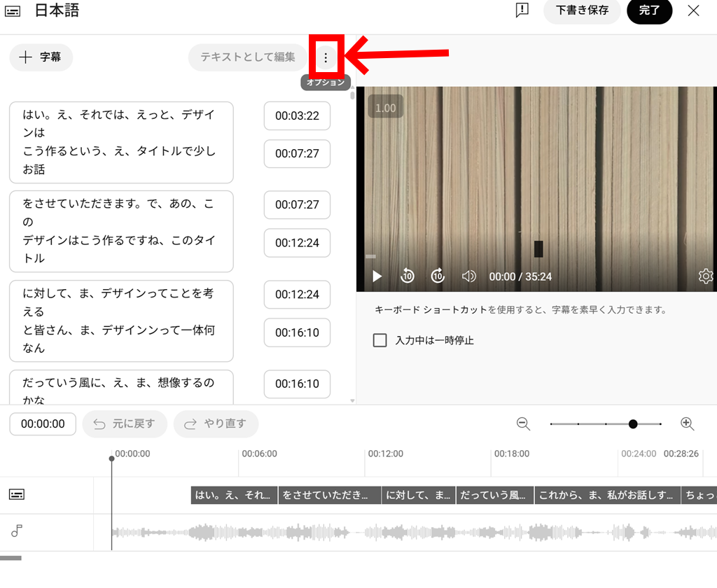
Task: Click the send feedback icon
Action: (x=522, y=10)
